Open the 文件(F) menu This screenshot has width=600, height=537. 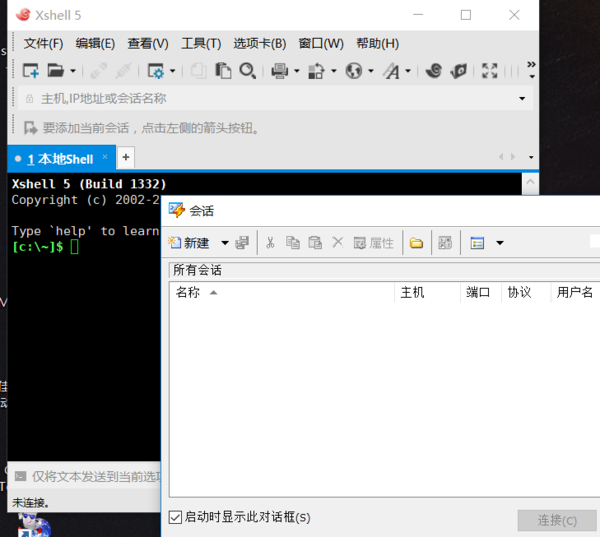tap(43, 44)
